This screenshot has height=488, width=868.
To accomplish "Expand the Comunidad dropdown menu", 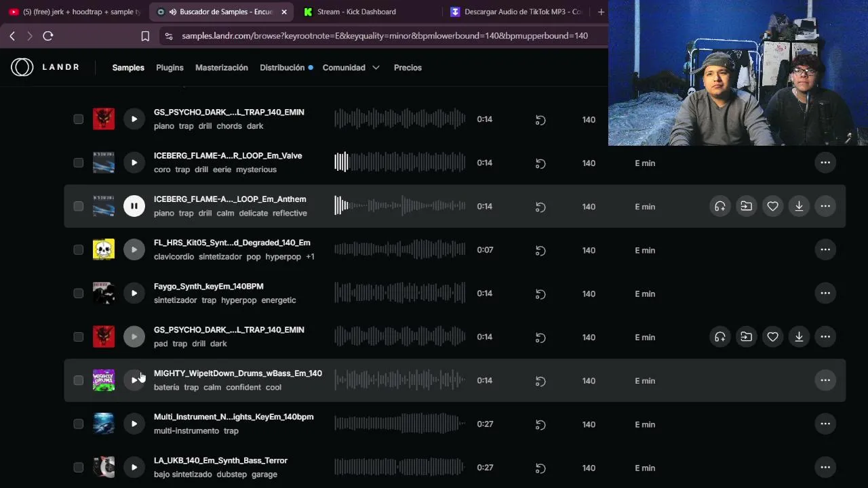I will 351,68.
